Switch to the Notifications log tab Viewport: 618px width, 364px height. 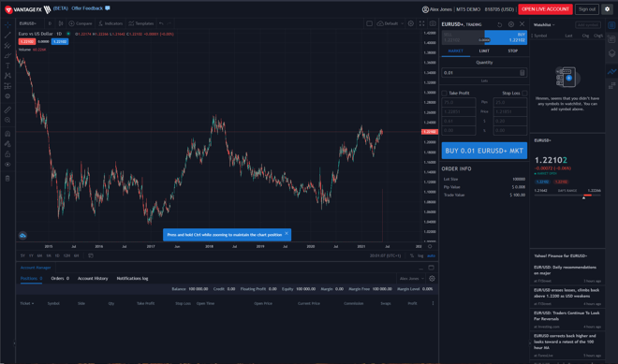pos(132,278)
